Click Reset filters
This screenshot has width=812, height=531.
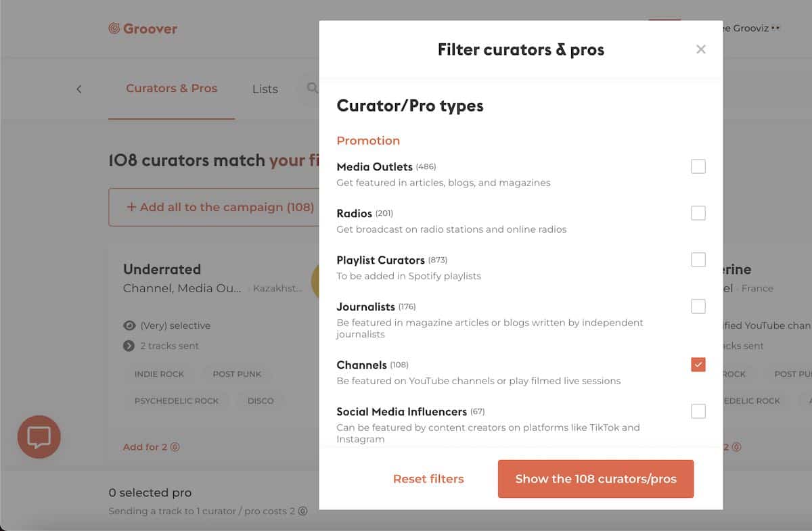(428, 479)
